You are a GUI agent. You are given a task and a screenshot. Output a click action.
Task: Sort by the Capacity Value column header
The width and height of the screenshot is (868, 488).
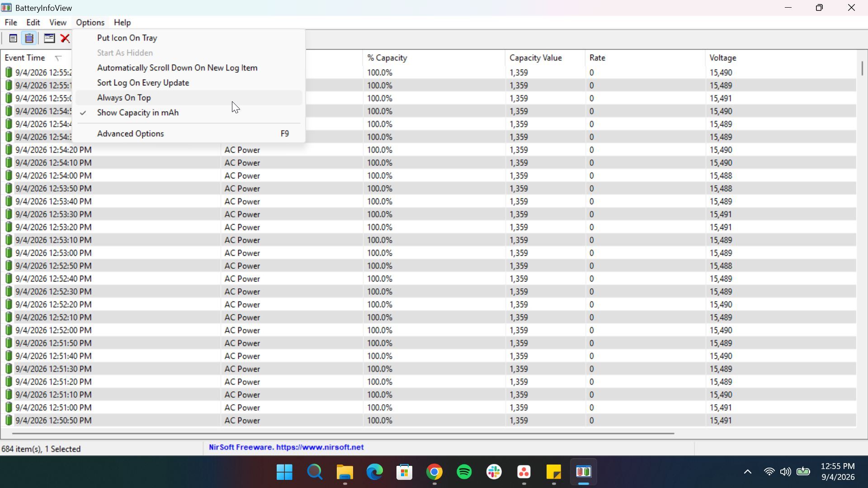[545, 58]
